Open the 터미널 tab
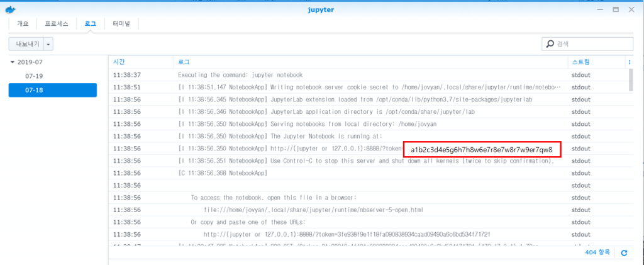The width and height of the screenshot is (644, 265). [121, 24]
